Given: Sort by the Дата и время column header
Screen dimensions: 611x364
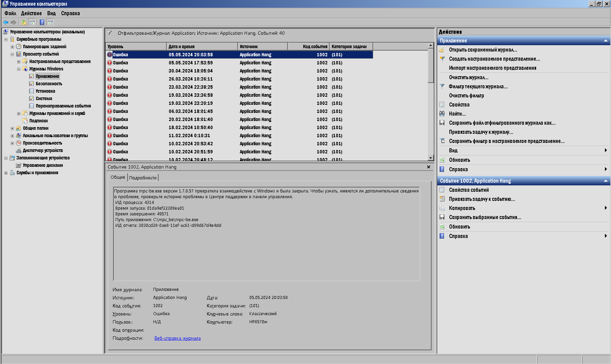Looking at the screenshot, I should click(202, 47).
